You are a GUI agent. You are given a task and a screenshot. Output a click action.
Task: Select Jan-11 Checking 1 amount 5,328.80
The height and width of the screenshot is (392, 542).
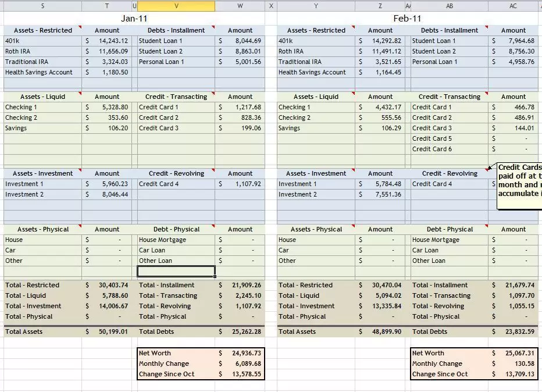[107, 107]
